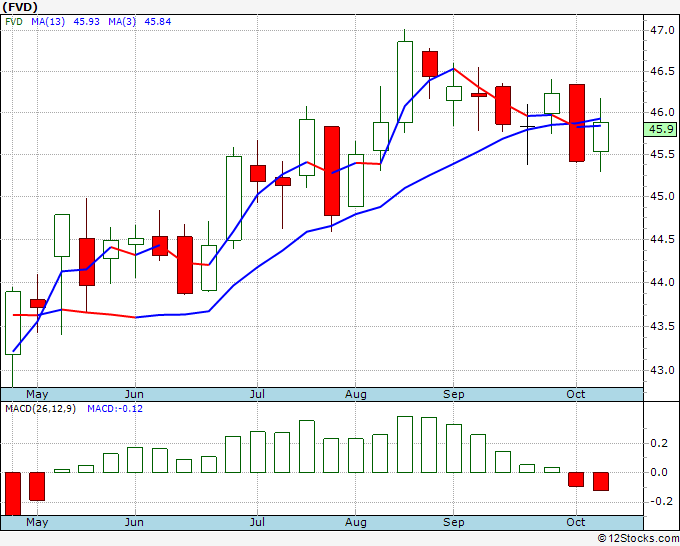Click the 43.5 price axis label

coord(662,326)
